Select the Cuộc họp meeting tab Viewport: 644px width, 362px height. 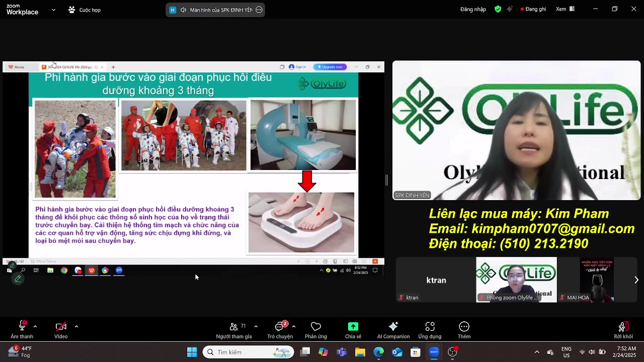[85, 10]
